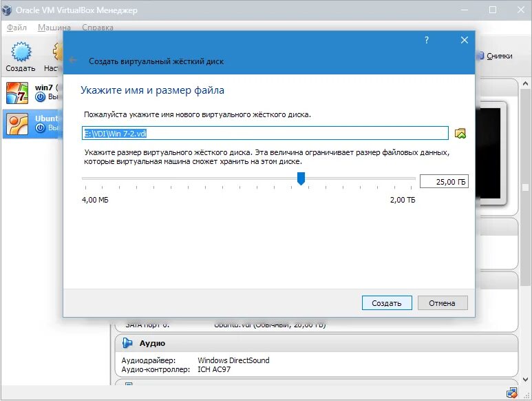
Task: Click the disk size slider handle
Action: 301,178
